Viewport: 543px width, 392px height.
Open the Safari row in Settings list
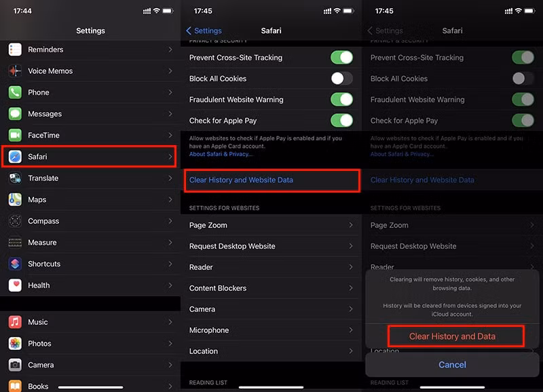(x=90, y=157)
